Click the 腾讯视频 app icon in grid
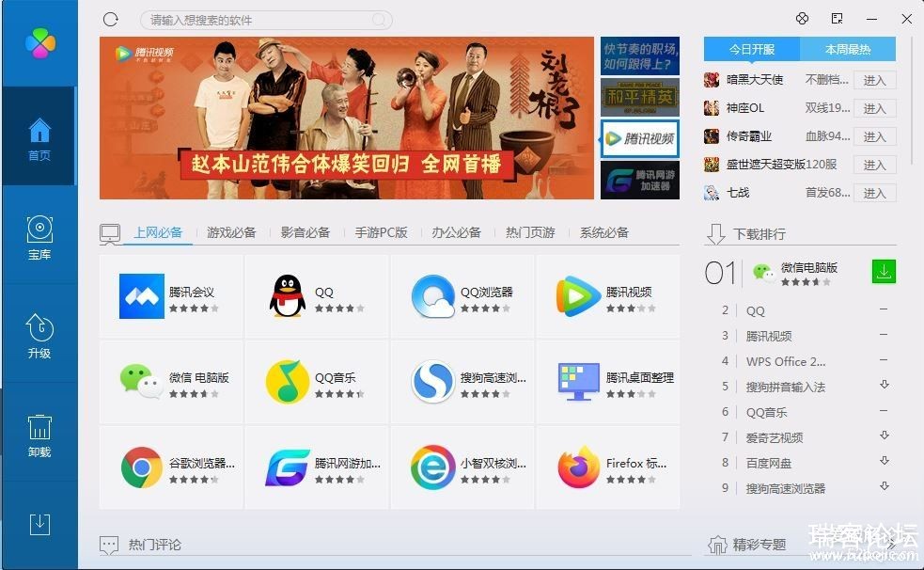924x570 pixels. click(x=578, y=296)
